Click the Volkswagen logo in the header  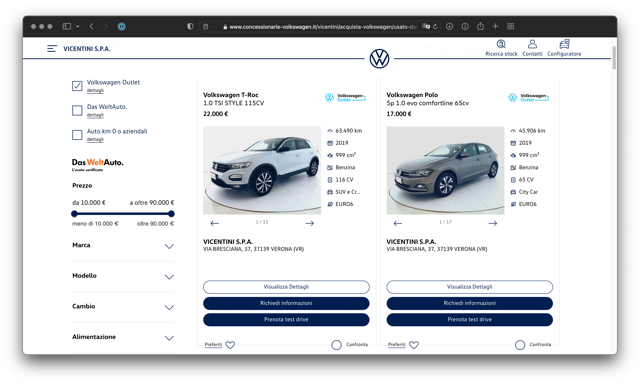[x=379, y=59]
